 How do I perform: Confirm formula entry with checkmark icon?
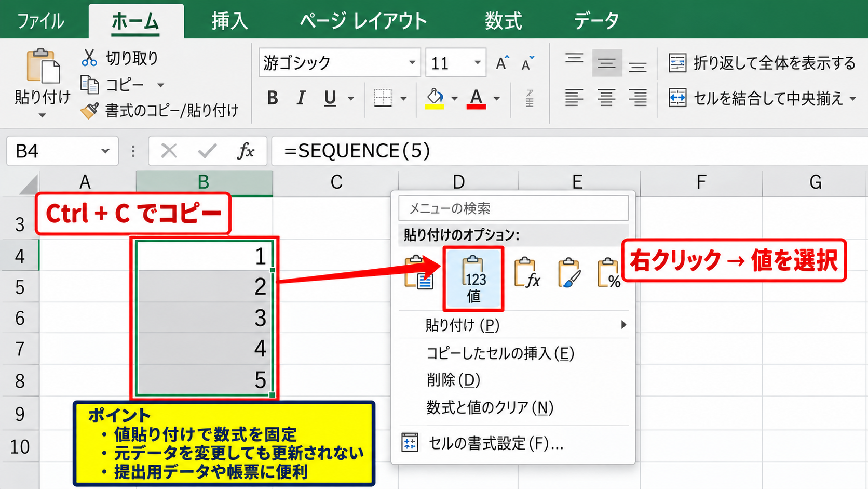tap(207, 151)
